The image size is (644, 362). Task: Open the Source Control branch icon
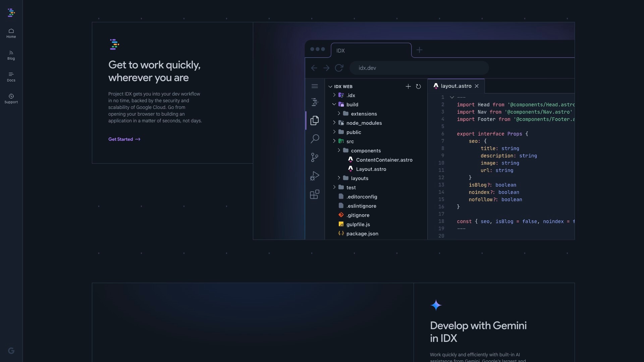[314, 157]
